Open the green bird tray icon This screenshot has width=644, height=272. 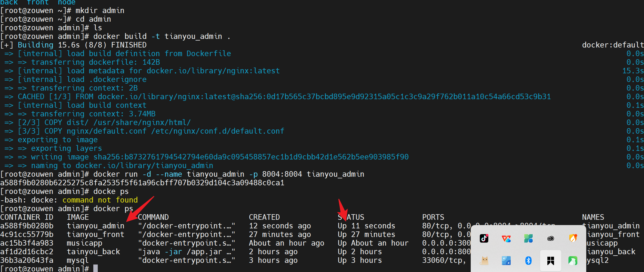point(573,261)
